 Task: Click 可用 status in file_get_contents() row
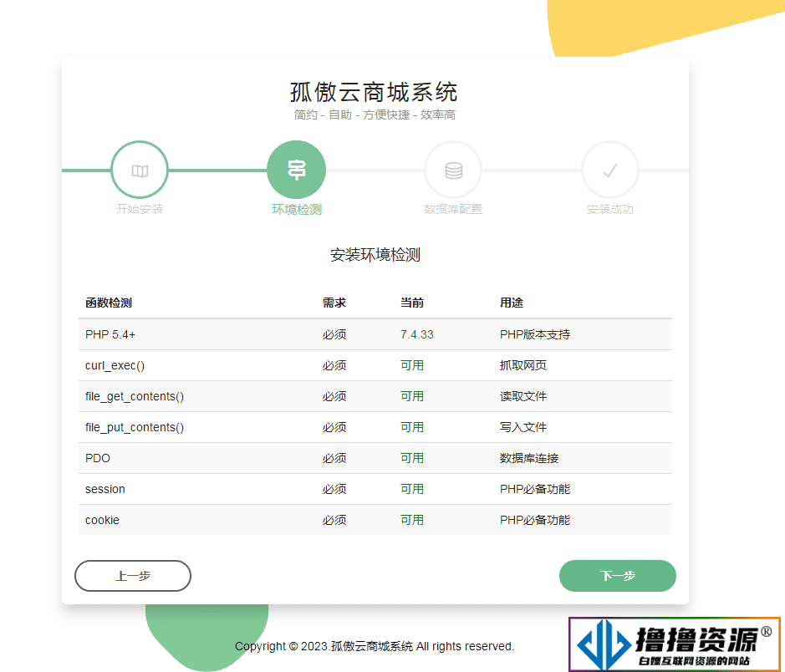[x=412, y=396]
